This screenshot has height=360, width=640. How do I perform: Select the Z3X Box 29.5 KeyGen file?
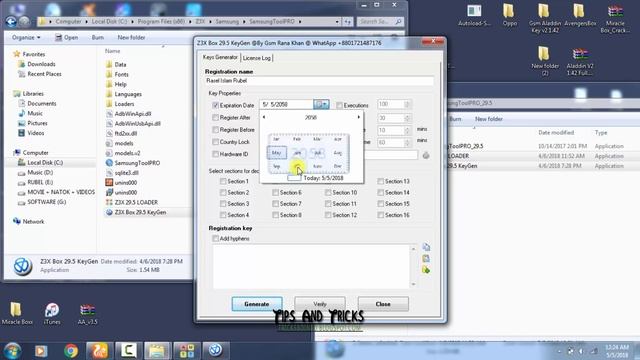[140, 212]
